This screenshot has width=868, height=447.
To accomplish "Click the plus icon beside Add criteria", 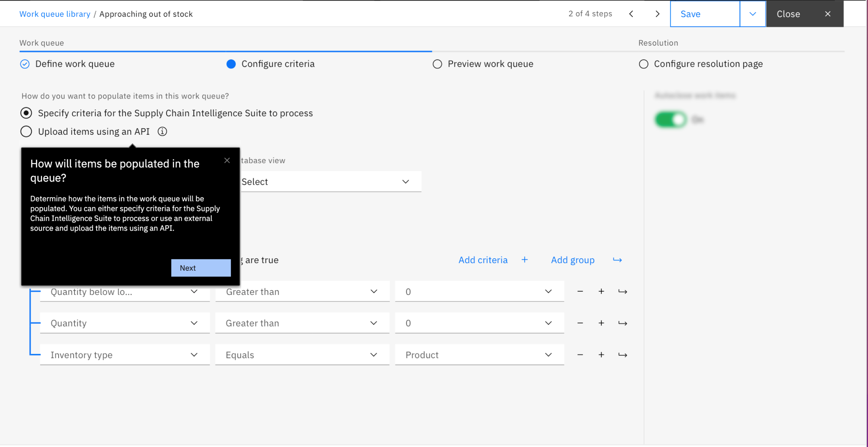I will point(524,260).
